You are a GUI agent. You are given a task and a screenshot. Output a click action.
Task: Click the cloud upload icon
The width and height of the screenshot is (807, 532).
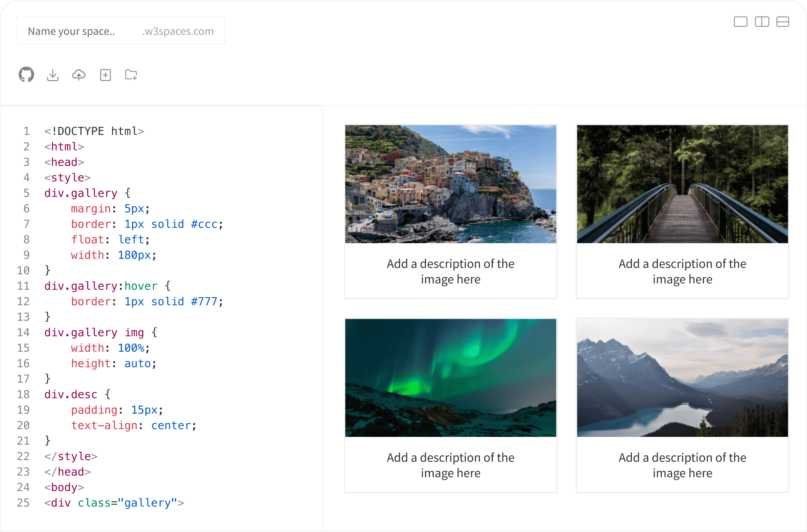(x=79, y=75)
